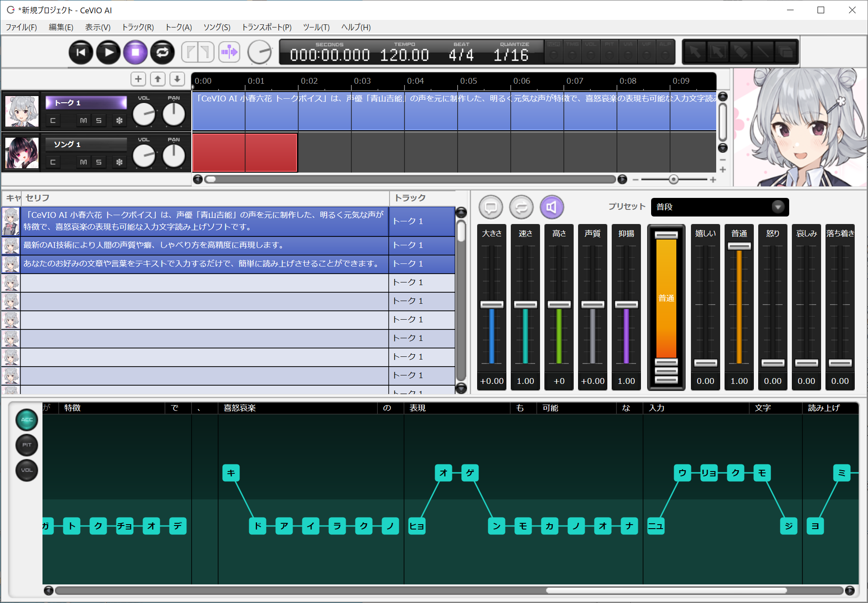Move track up with the up arrow

158,79
